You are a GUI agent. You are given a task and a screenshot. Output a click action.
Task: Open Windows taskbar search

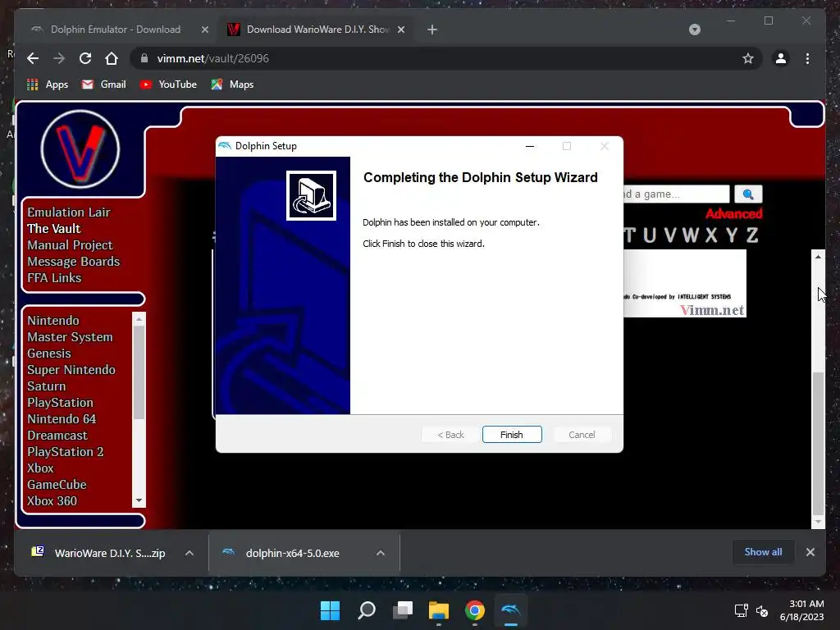point(367,610)
